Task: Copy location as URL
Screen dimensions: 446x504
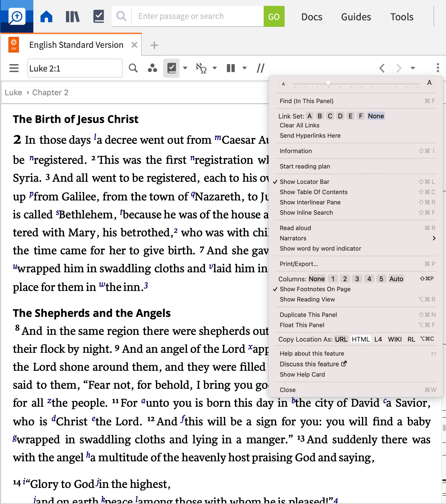Action: [341, 339]
